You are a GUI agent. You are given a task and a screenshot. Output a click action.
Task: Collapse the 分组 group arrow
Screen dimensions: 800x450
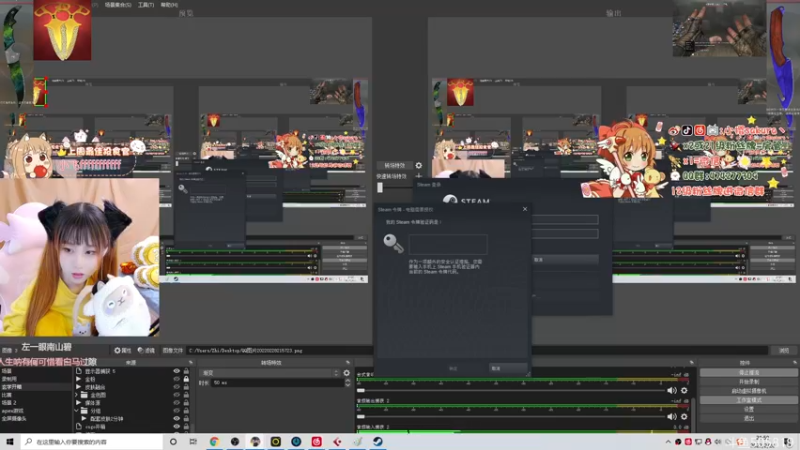(x=78, y=411)
